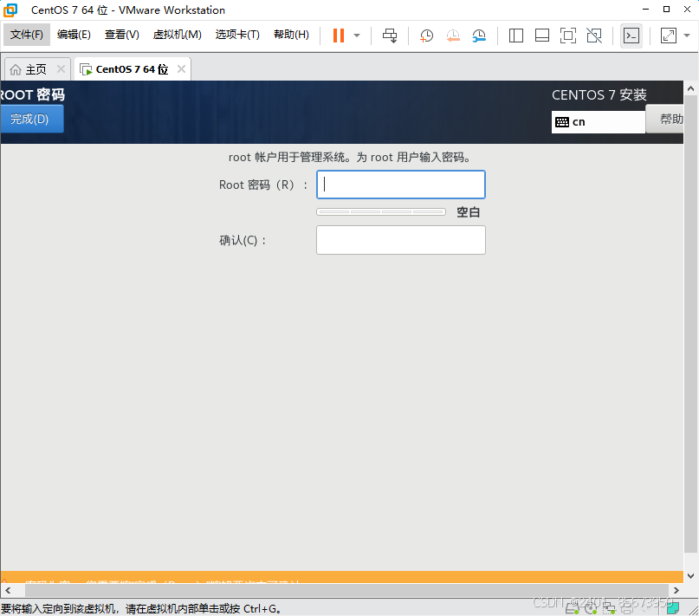Click the 空白 strength label
Screen dimensions: 699x616
pyautogui.click(x=468, y=212)
